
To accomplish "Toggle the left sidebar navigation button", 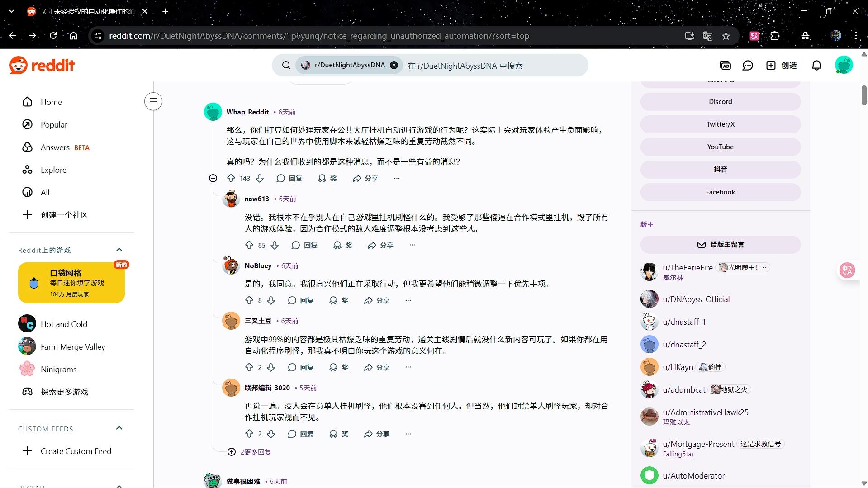I will tap(153, 101).
